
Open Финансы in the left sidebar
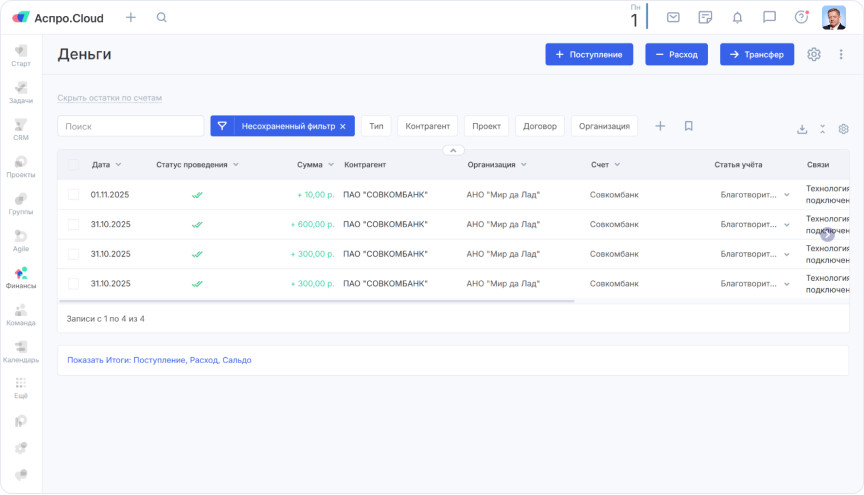(21, 277)
